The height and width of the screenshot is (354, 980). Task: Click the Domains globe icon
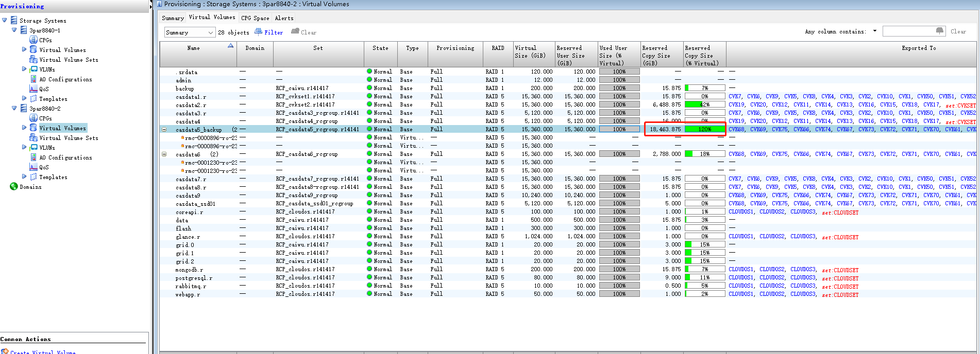(x=14, y=187)
